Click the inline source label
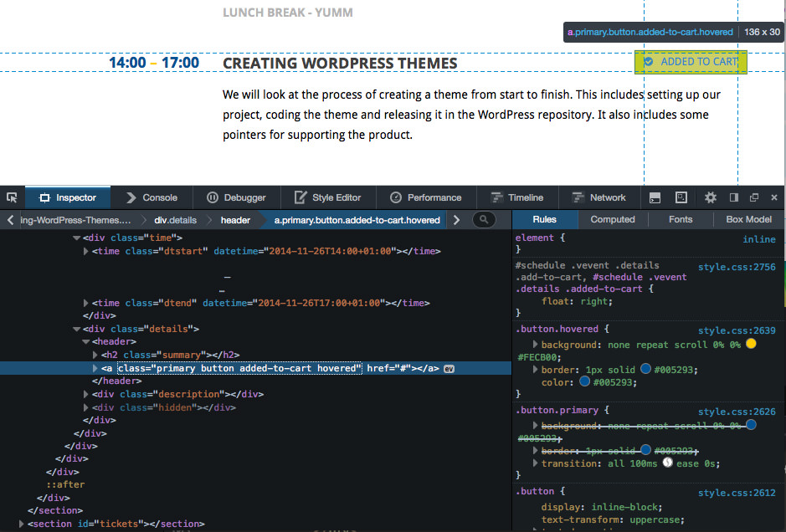Screen dimensions: 786x532 (x=759, y=239)
